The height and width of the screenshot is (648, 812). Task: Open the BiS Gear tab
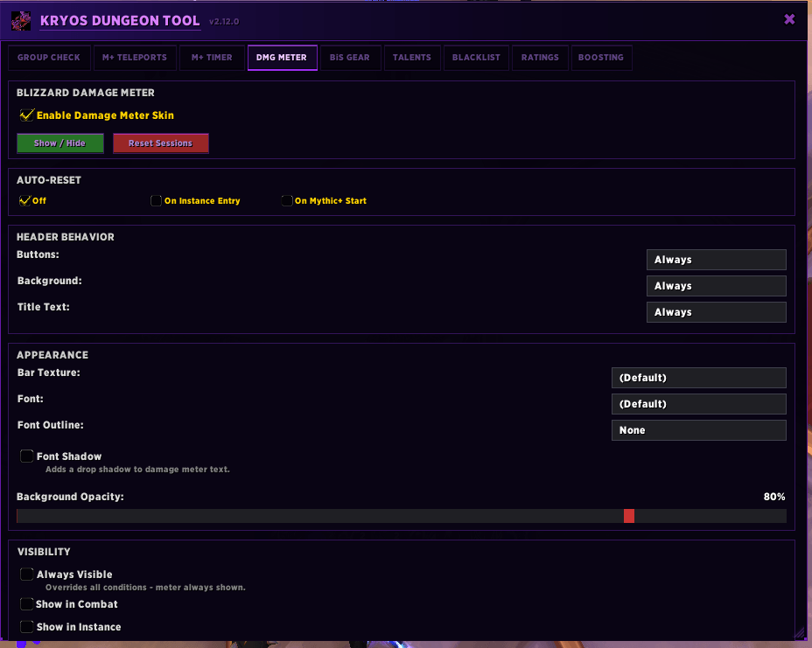350,58
